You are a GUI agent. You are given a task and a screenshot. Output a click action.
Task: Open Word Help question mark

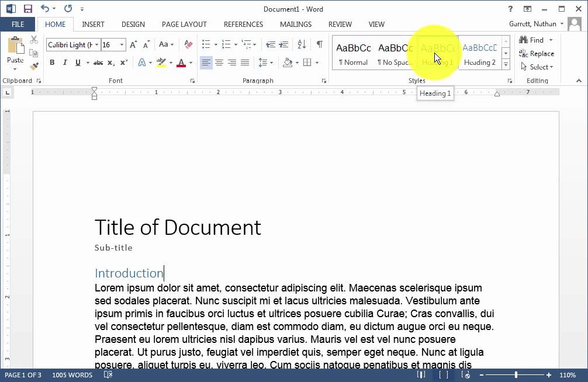tap(510, 9)
